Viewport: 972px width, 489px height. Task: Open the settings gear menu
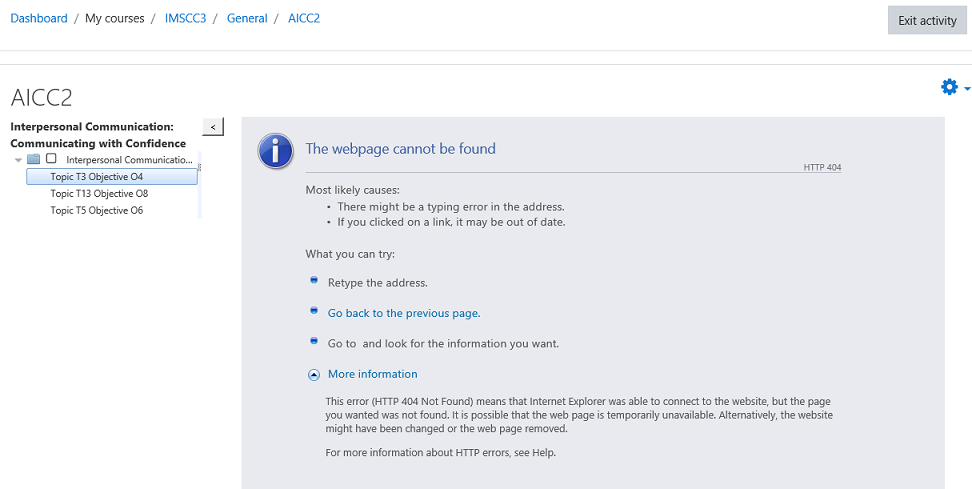point(949,87)
